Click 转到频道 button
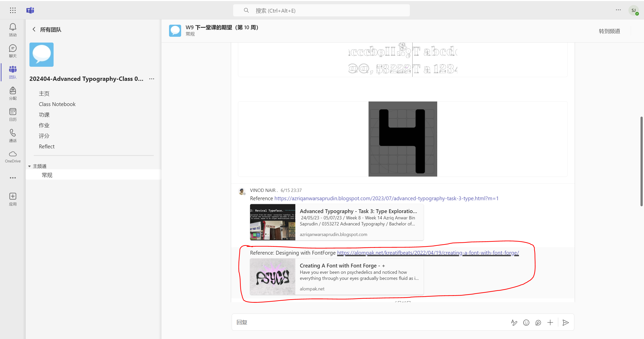This screenshot has width=644, height=339. 609,31
